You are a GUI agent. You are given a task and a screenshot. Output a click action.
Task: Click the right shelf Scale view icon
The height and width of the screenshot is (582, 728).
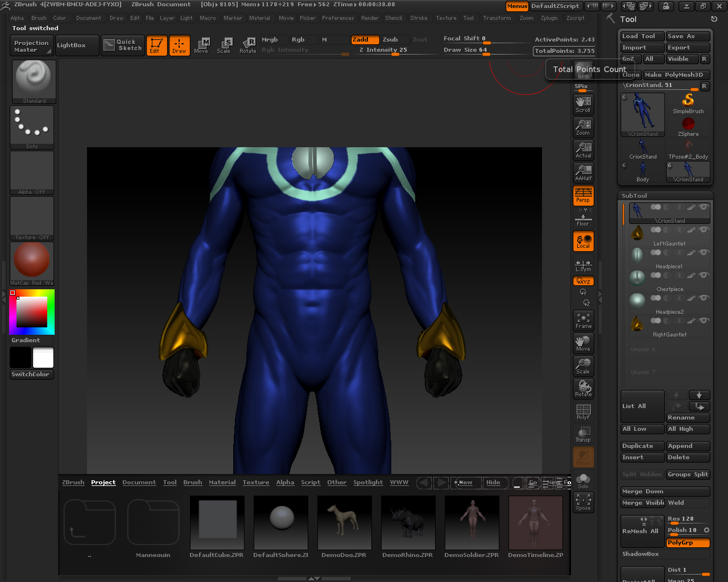(x=584, y=366)
